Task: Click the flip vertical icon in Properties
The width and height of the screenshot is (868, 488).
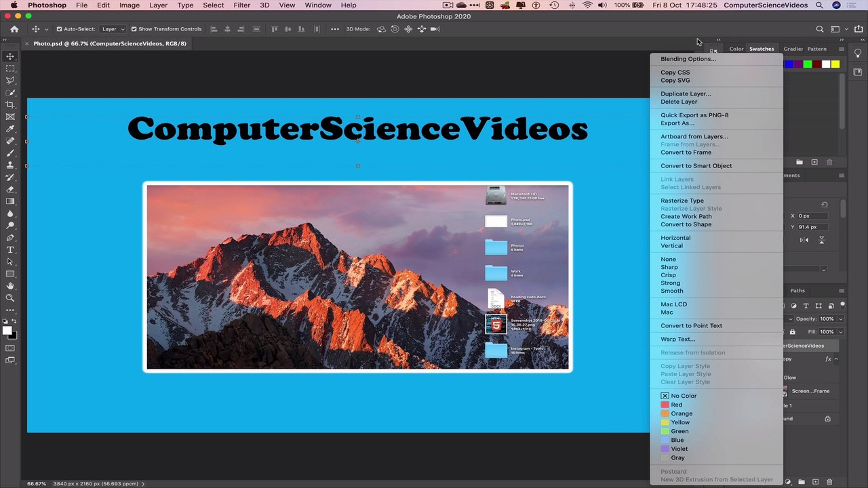Action: [821, 240]
